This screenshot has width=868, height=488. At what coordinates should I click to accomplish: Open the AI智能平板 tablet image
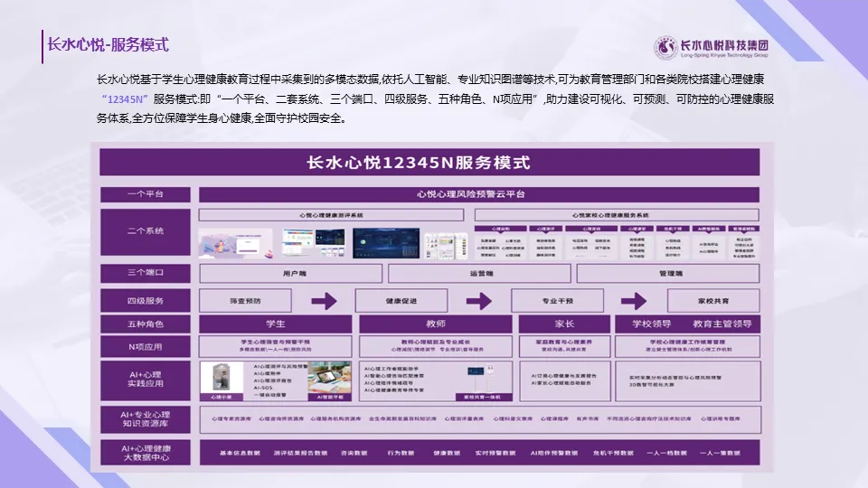[330, 380]
